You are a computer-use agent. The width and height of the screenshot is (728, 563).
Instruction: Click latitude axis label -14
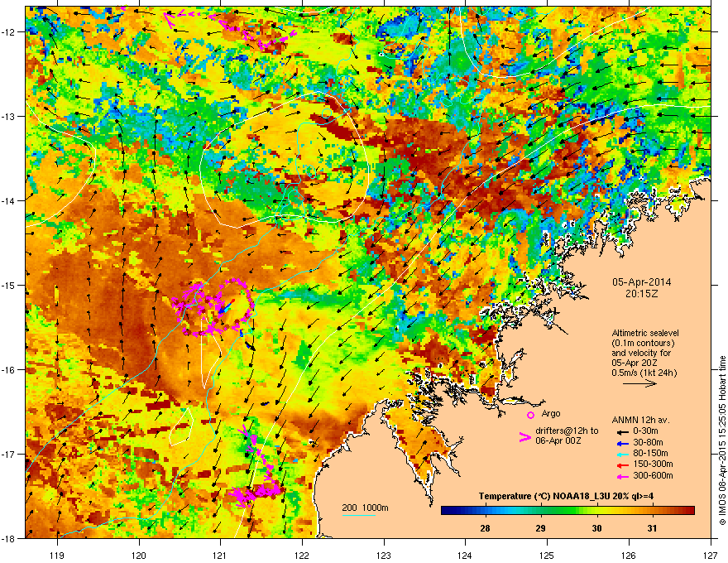(x=9, y=200)
